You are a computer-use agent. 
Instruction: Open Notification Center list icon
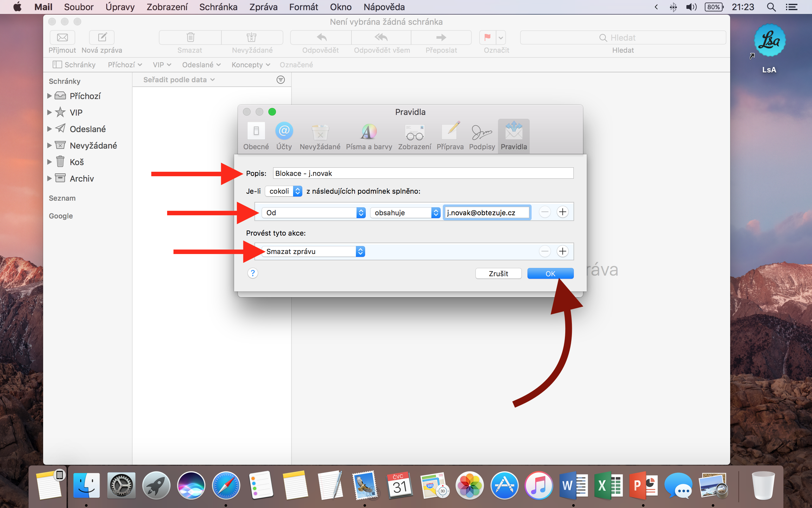click(x=791, y=7)
